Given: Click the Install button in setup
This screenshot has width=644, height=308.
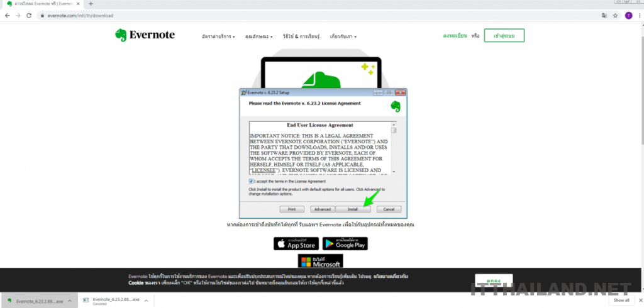Looking at the screenshot, I should pos(353,209).
